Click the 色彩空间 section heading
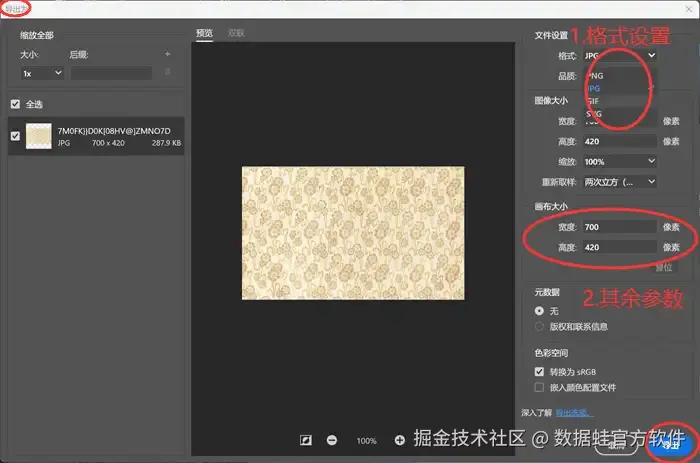Image resolution: width=700 pixels, height=463 pixels. (x=551, y=353)
